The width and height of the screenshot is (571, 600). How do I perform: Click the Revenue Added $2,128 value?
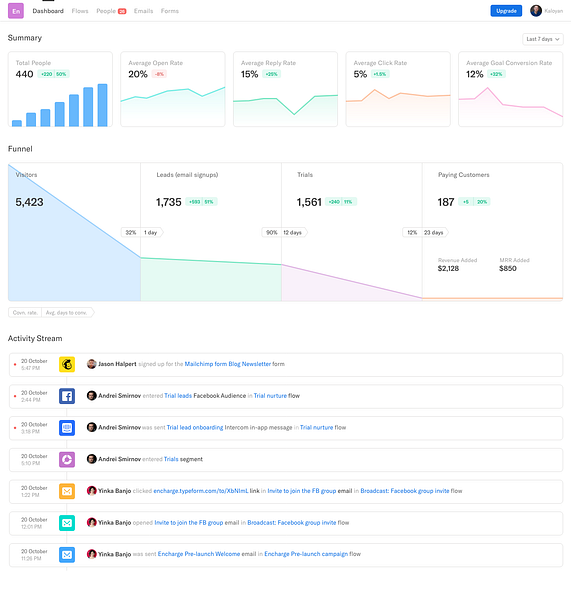(x=449, y=269)
